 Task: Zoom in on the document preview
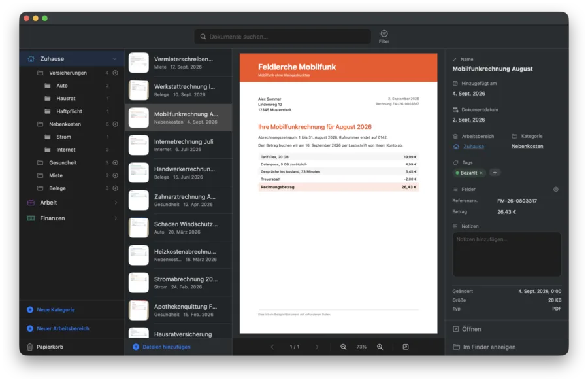tap(380, 347)
